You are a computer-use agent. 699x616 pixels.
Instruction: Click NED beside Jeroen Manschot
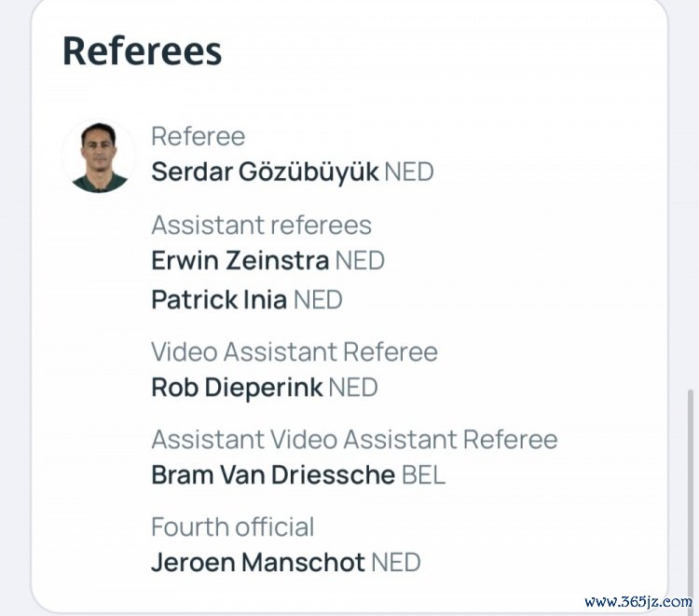[396, 562]
